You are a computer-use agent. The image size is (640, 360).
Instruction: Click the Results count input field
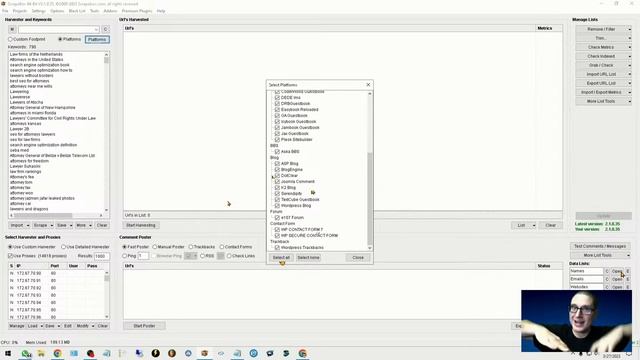[102, 256]
